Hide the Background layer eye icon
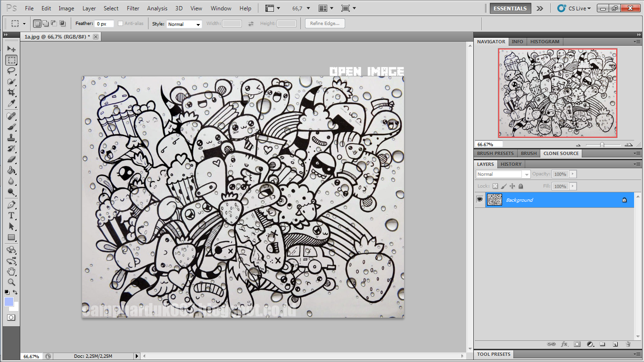This screenshot has width=644, height=362. pyautogui.click(x=480, y=200)
